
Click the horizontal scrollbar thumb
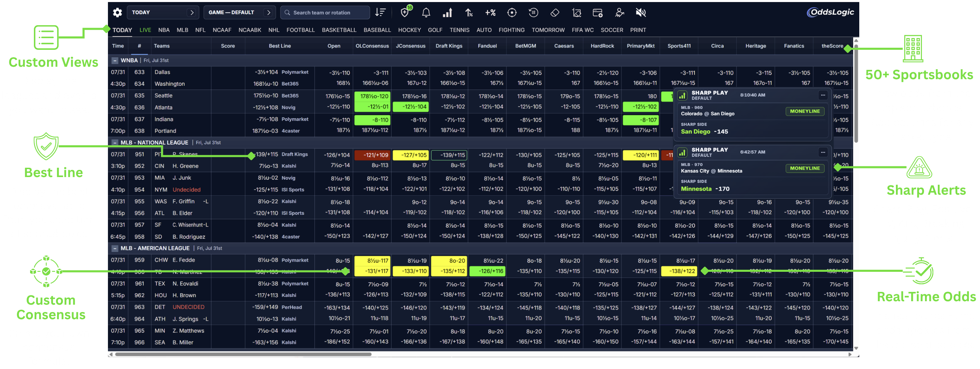click(243, 354)
